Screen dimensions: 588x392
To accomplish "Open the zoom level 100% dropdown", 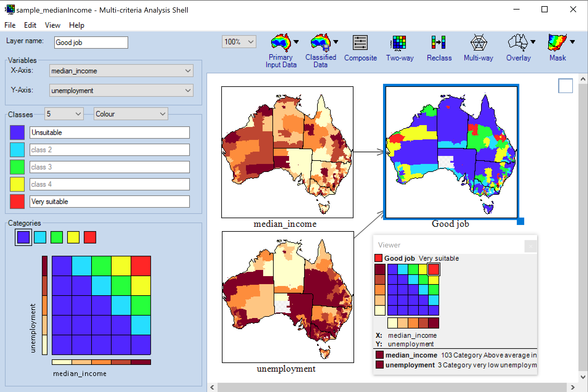I will pos(239,42).
